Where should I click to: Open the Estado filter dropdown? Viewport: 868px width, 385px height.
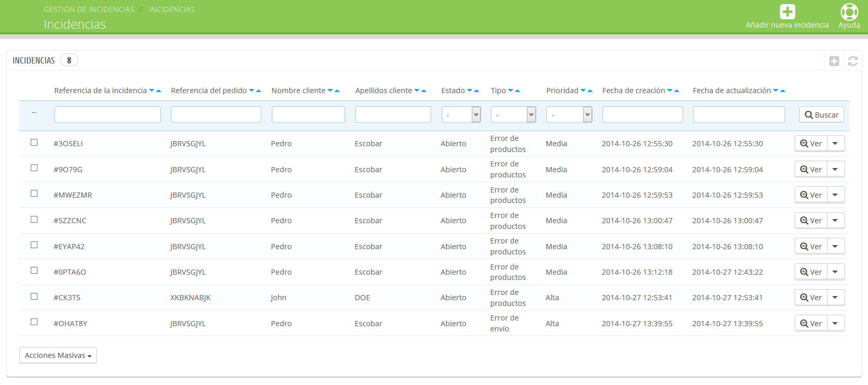[x=461, y=114]
